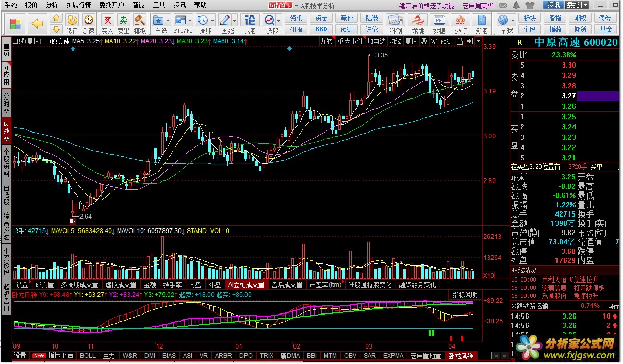Click the 加自选 add to watchlist button
This screenshot has height=364, width=623.
point(376,41)
